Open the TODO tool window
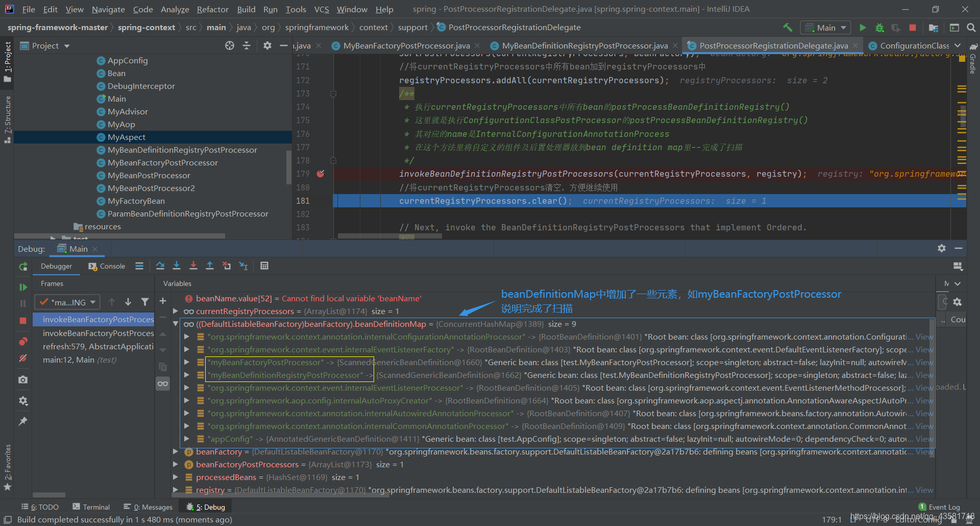Viewport: 980px width, 526px height. coord(40,507)
